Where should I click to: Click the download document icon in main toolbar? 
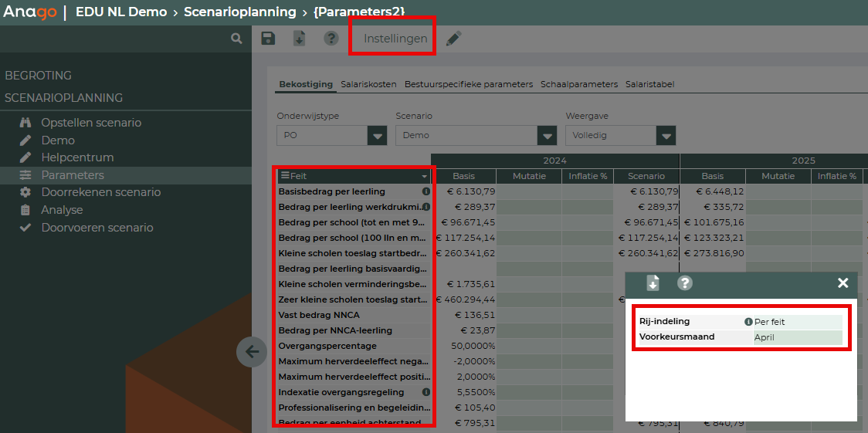299,39
